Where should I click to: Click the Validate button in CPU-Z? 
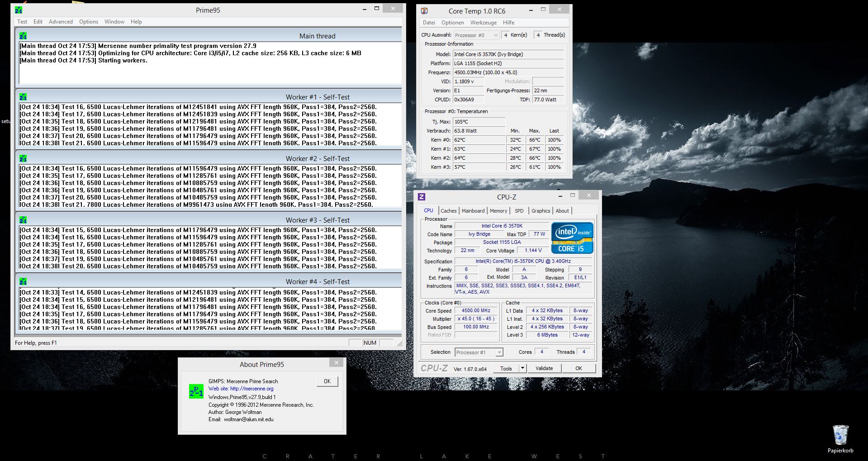544,368
